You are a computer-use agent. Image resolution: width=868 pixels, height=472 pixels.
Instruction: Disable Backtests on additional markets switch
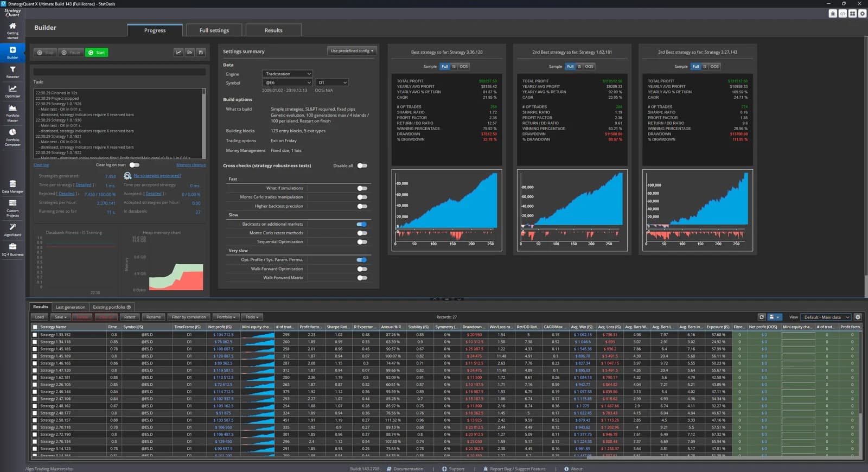362,224
